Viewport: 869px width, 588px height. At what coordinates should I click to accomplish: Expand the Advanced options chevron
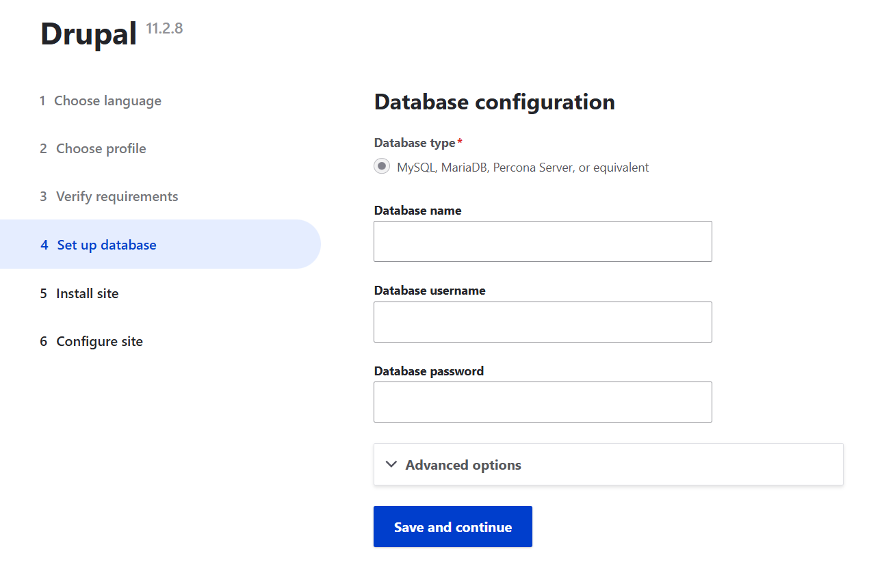point(391,464)
